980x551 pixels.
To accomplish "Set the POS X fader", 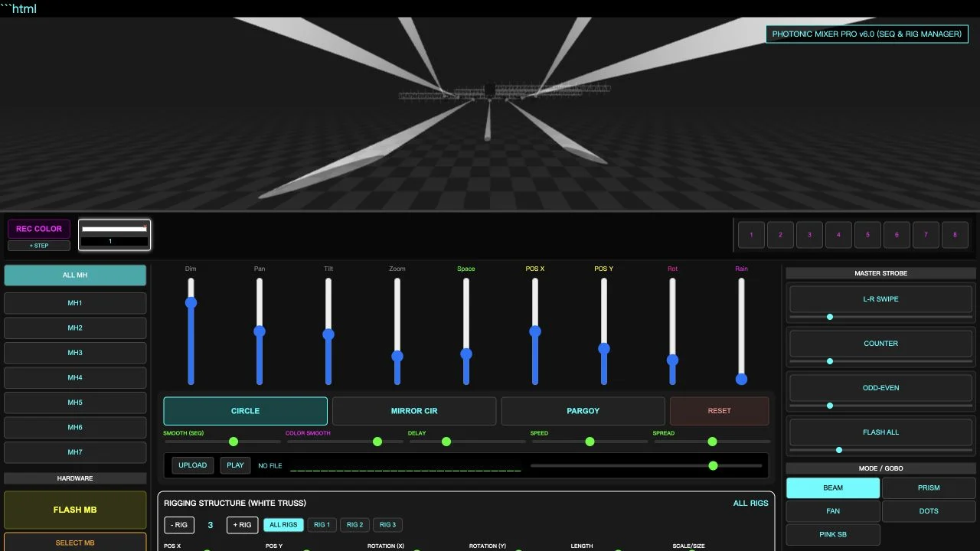I will [x=535, y=331].
